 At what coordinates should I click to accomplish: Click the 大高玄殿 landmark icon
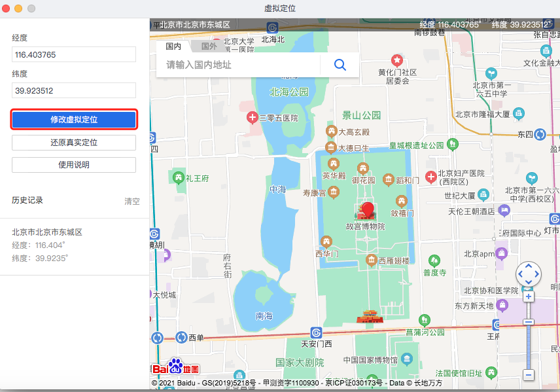click(x=332, y=132)
